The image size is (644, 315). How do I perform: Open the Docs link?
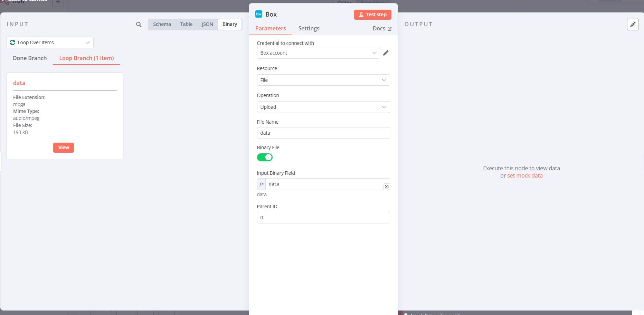382,28
